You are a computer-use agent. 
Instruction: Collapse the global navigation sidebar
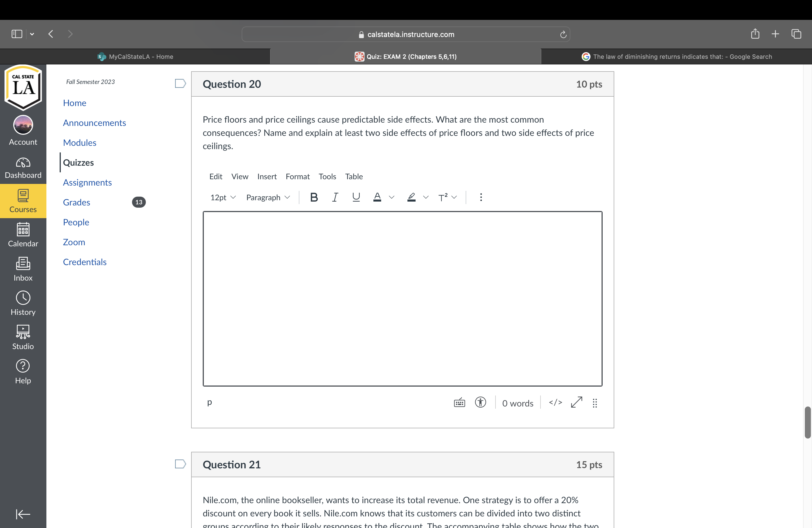pyautogui.click(x=23, y=514)
